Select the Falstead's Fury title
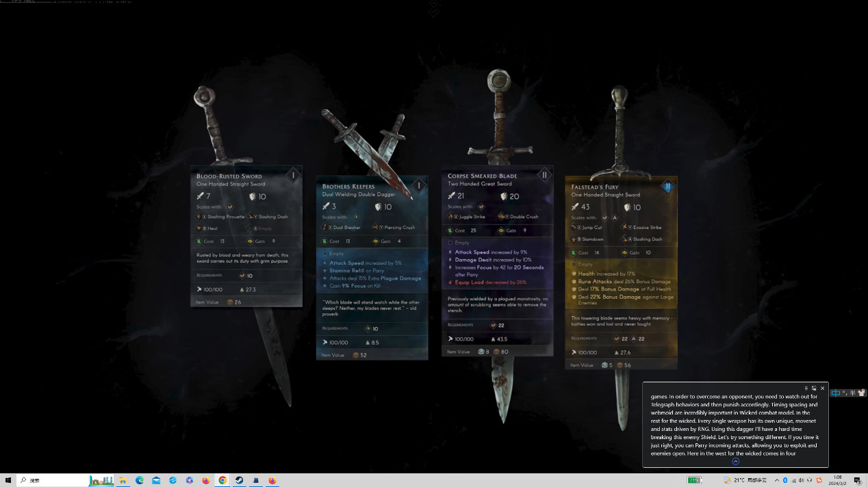The height and width of the screenshot is (487, 868). pos(595,187)
